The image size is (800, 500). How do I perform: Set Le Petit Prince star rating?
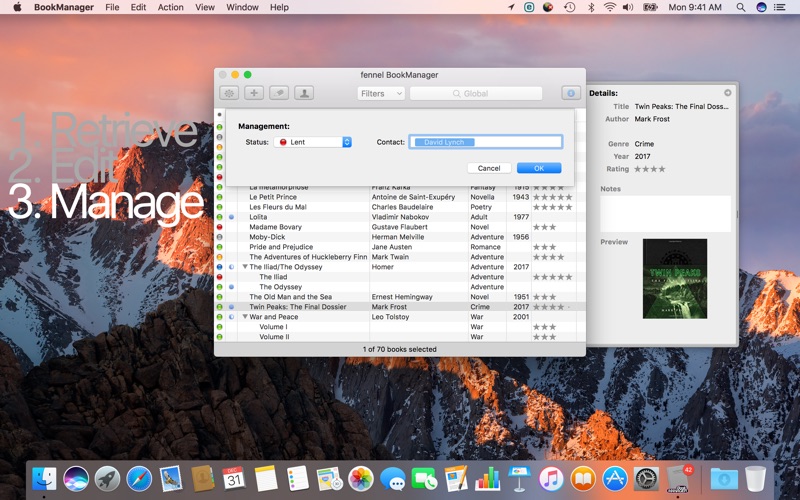point(553,197)
